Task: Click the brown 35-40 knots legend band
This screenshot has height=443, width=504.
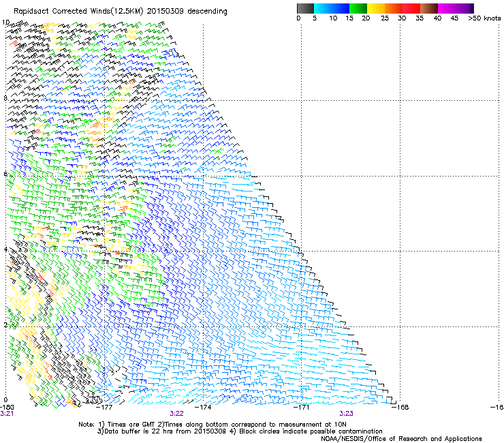Action: coord(429,8)
